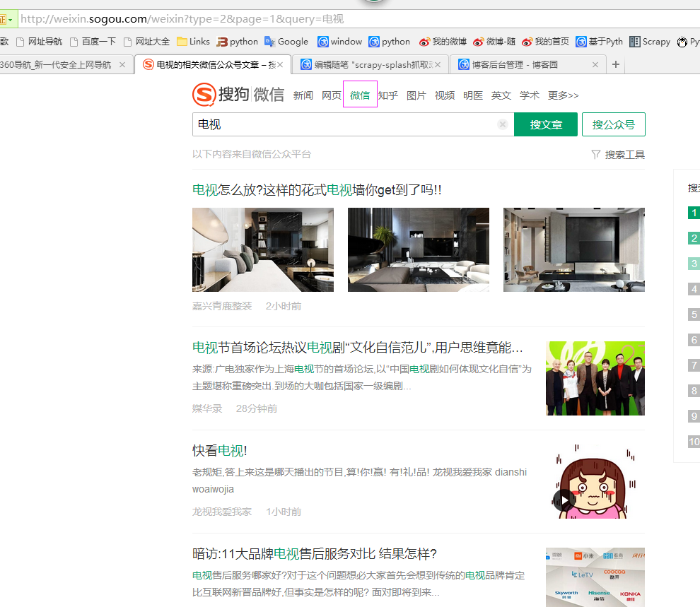Open a new browser tab
Screen dimensions: 700x607
click(x=616, y=64)
